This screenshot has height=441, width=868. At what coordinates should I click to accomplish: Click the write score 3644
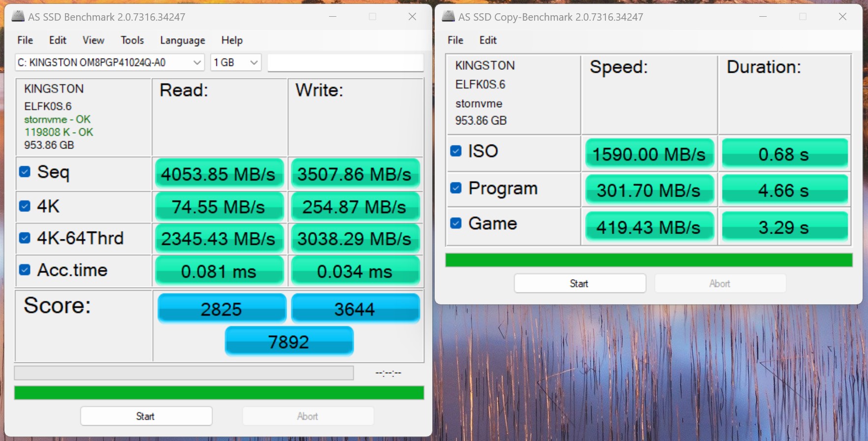pos(355,309)
